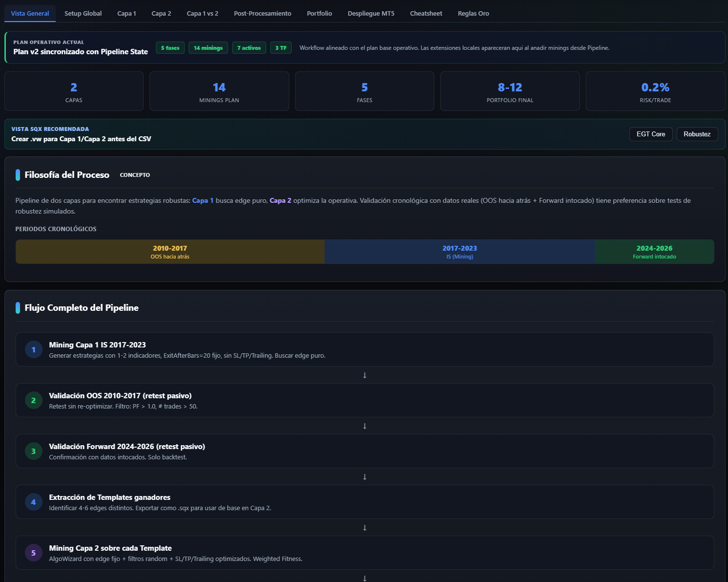Select the Capa 1 vs 2 tab
This screenshot has height=582, width=728.
pos(202,13)
